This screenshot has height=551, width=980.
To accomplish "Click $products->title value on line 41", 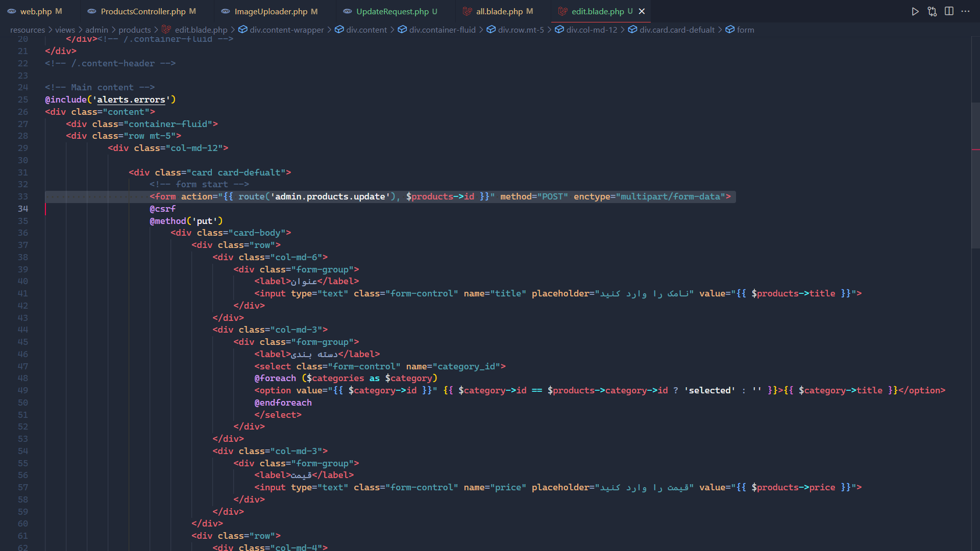I will [793, 293].
